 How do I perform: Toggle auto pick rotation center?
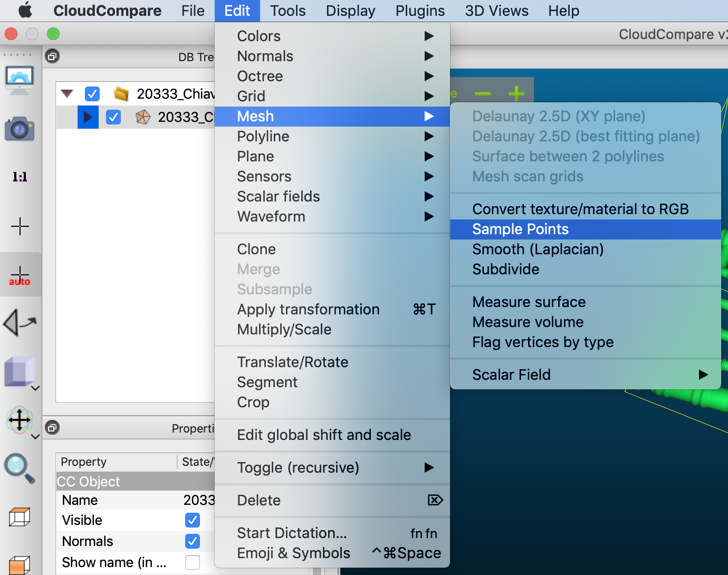click(20, 275)
